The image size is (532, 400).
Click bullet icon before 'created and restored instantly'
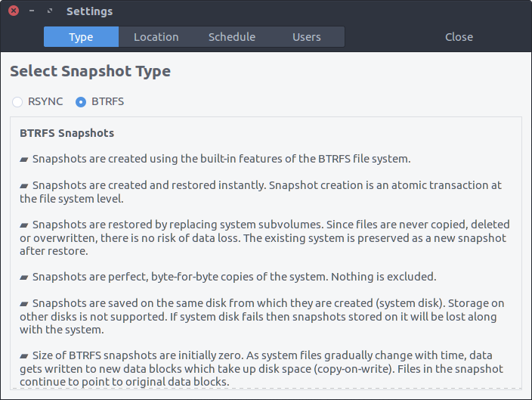tap(23, 186)
